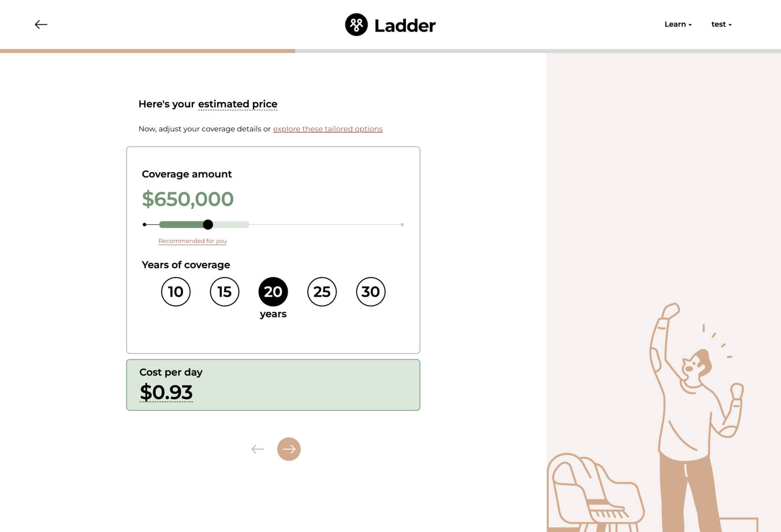Image resolution: width=781 pixels, height=532 pixels.
Task: Click the Recommended for you link
Action: (x=193, y=241)
